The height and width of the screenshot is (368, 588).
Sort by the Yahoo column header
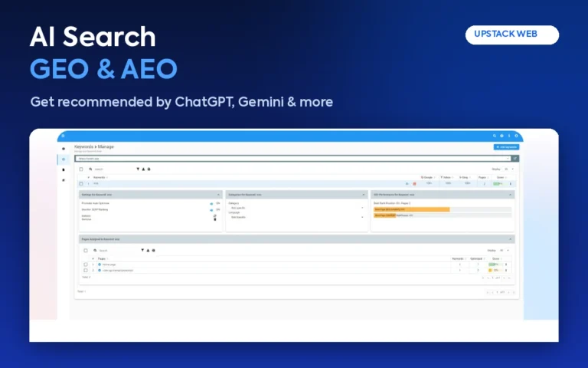[x=446, y=177]
